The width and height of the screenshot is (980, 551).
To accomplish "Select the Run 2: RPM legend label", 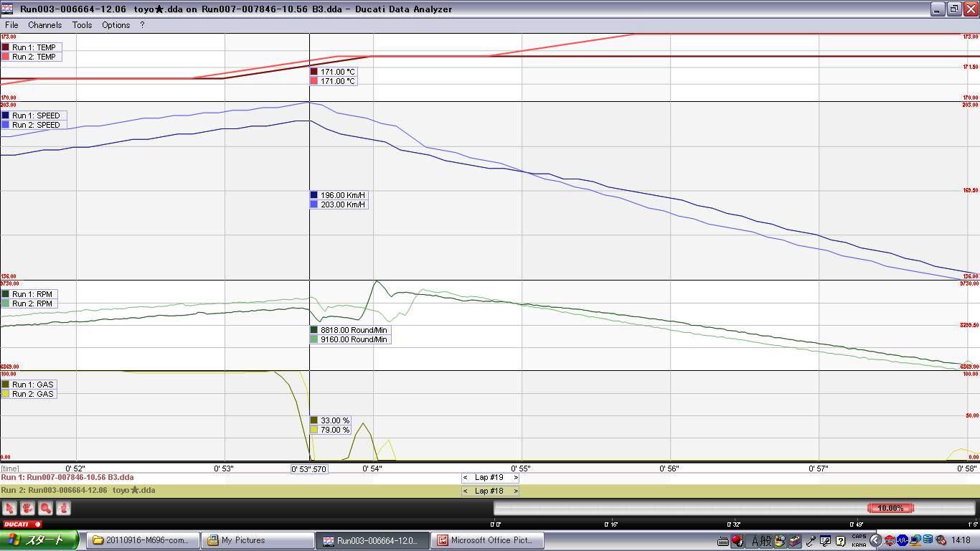I will click(32, 303).
